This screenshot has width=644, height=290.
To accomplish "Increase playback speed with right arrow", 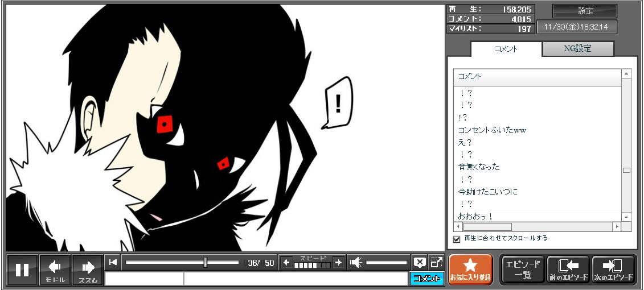I will click(338, 262).
